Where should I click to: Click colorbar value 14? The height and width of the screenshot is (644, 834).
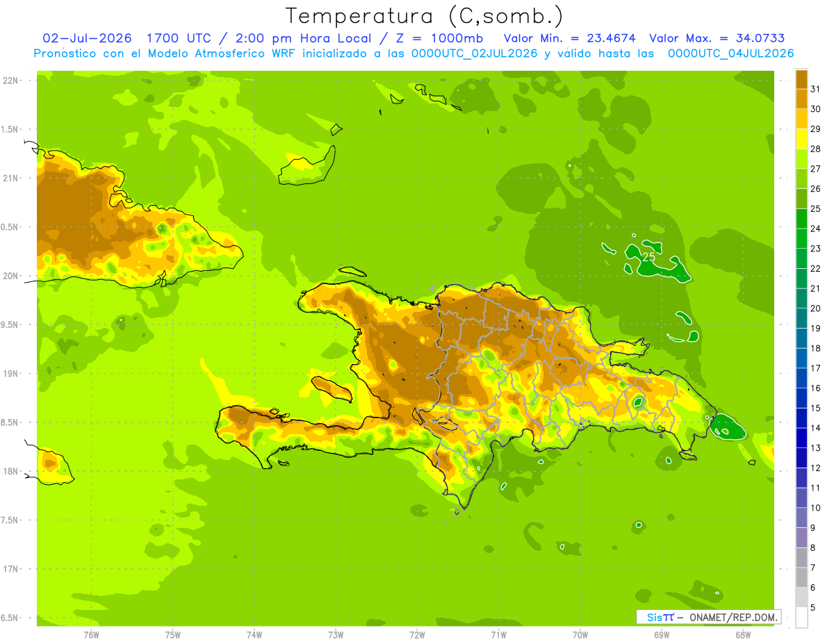click(x=816, y=428)
